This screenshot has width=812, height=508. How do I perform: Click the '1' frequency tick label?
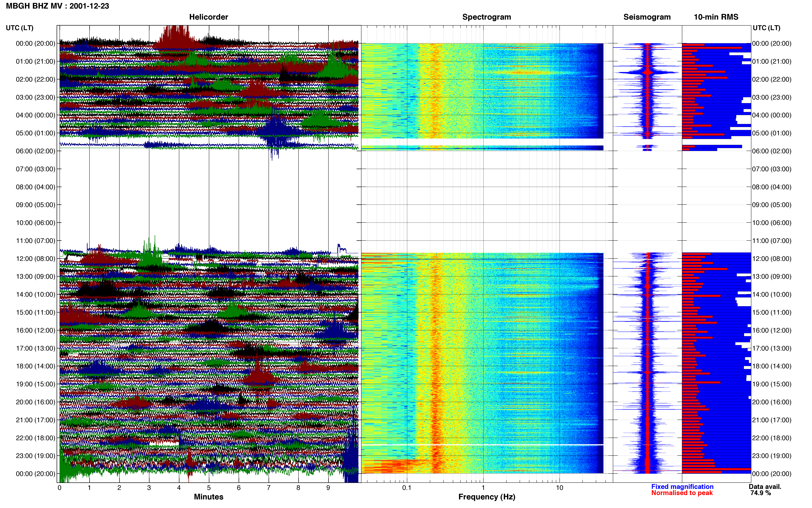coord(483,488)
